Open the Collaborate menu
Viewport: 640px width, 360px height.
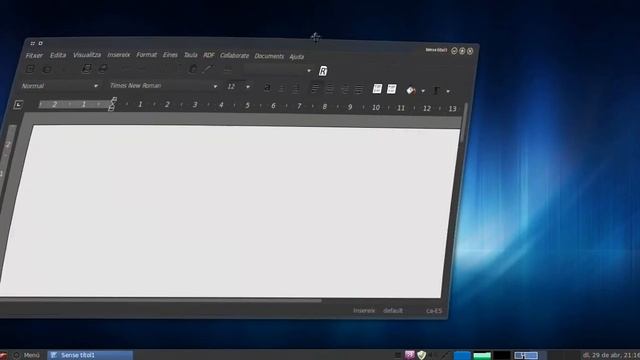pos(234,56)
